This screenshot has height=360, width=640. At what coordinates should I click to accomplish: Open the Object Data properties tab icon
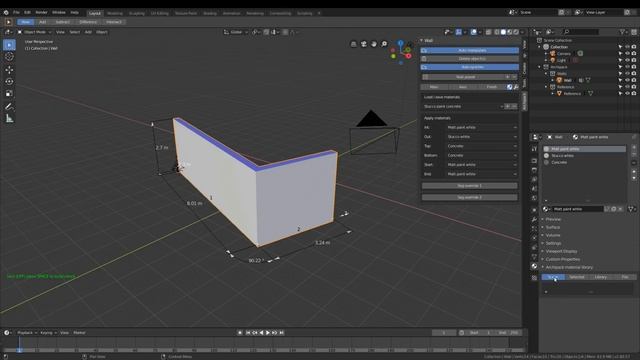tap(534, 257)
